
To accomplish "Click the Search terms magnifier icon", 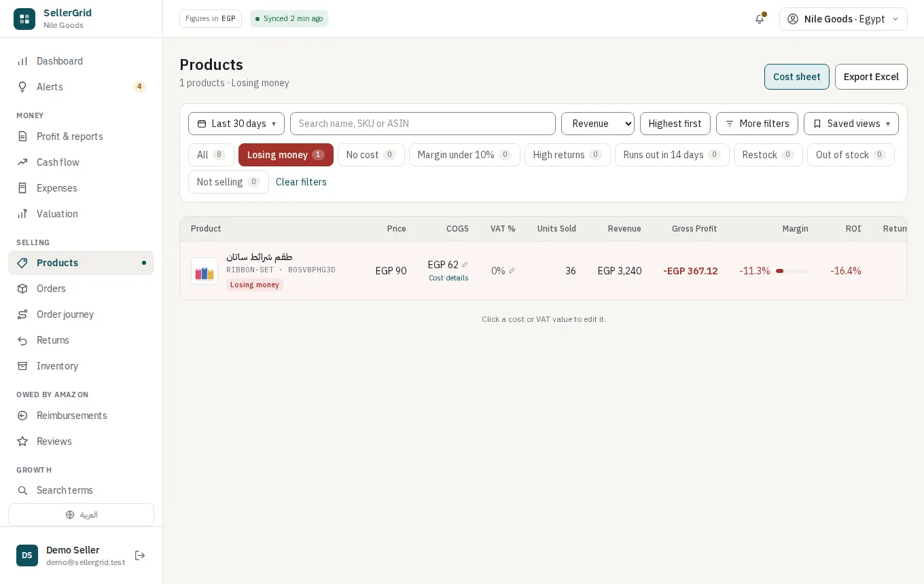I will [x=22, y=490].
